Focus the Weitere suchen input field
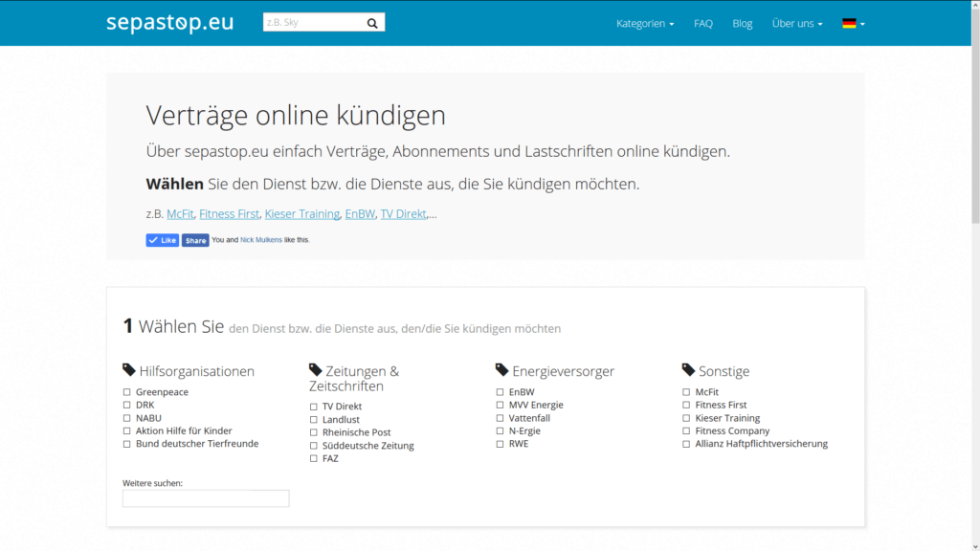 [x=206, y=498]
